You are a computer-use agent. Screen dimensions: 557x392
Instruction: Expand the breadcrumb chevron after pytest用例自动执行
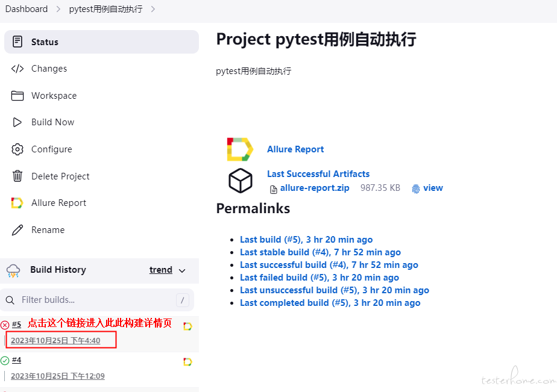click(153, 9)
